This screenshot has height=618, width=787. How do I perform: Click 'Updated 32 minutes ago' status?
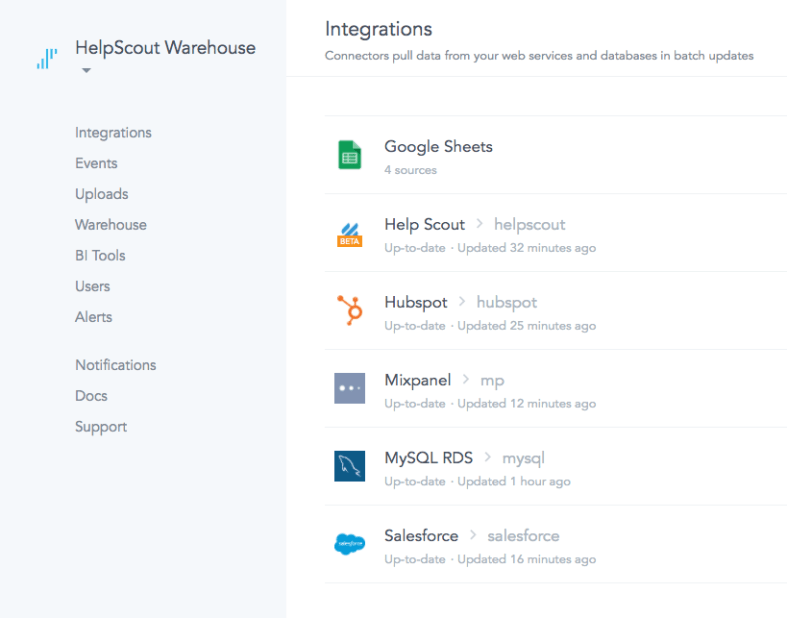(x=527, y=248)
